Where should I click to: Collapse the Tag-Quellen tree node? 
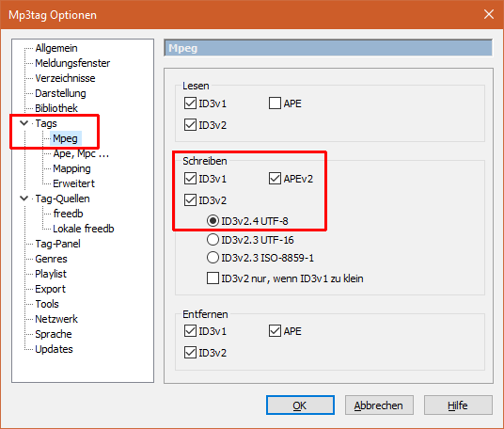tap(24, 199)
